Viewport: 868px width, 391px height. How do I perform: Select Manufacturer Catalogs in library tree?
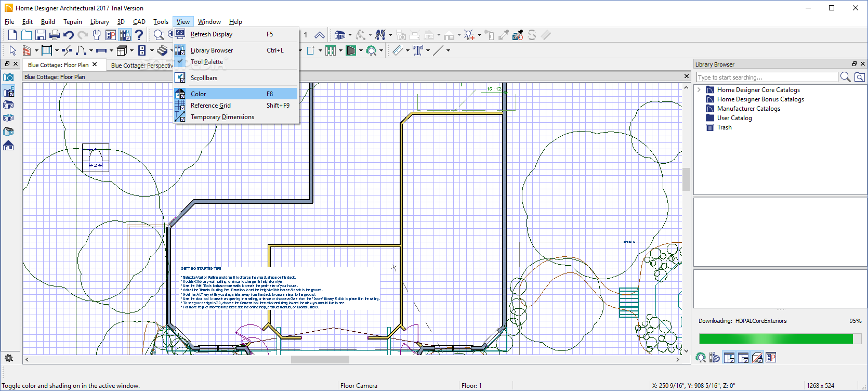(x=748, y=109)
